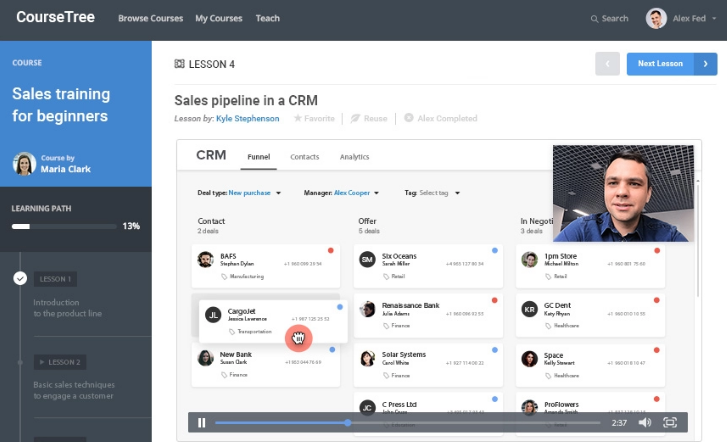This screenshot has width=727, height=442.
Task: Click the Retail tag on Six Oceans card
Action: click(394, 276)
